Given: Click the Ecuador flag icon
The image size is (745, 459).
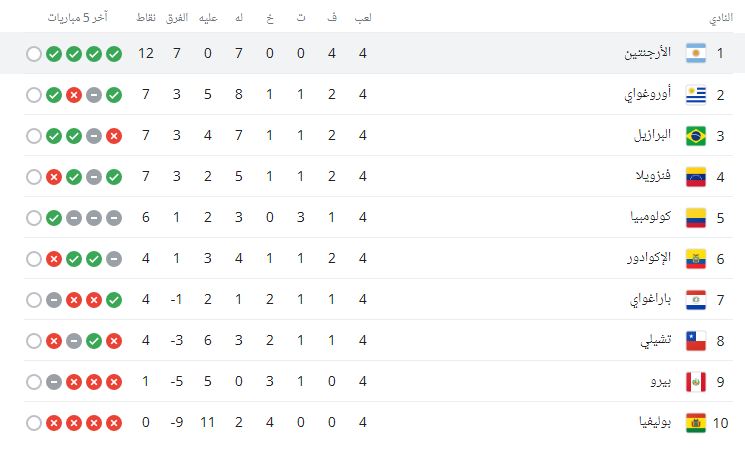Looking at the screenshot, I should pos(696,259).
